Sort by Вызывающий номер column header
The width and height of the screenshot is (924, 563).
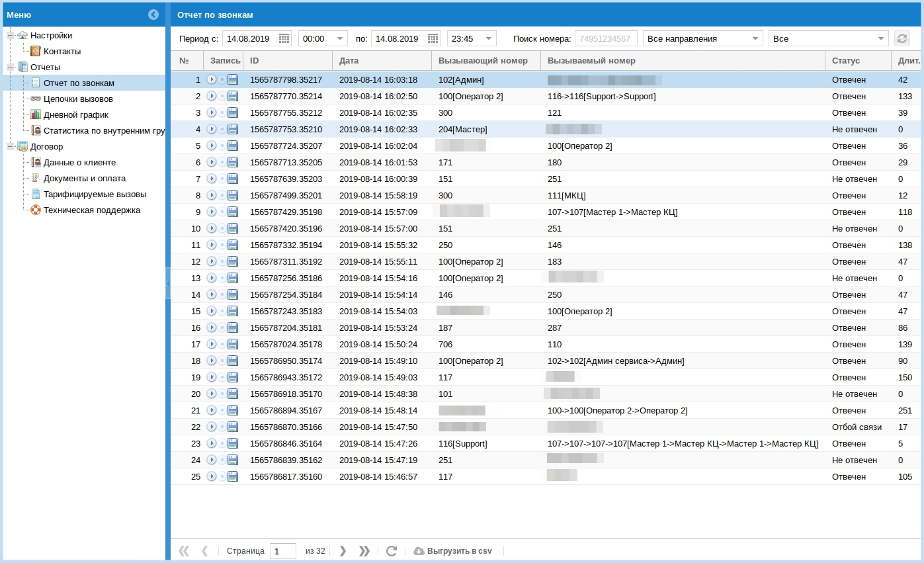click(486, 60)
